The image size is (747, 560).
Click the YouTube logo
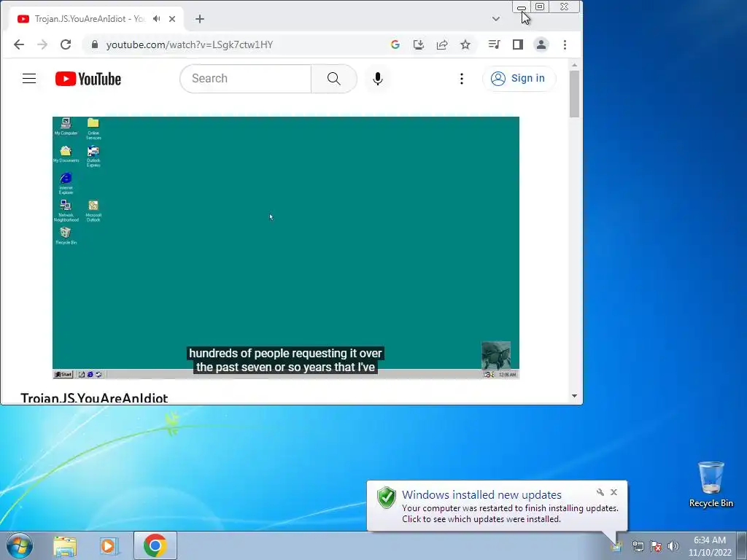[88, 79]
